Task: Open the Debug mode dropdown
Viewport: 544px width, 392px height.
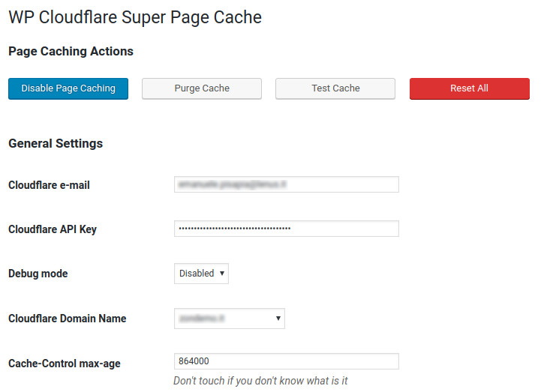Action: 201,274
